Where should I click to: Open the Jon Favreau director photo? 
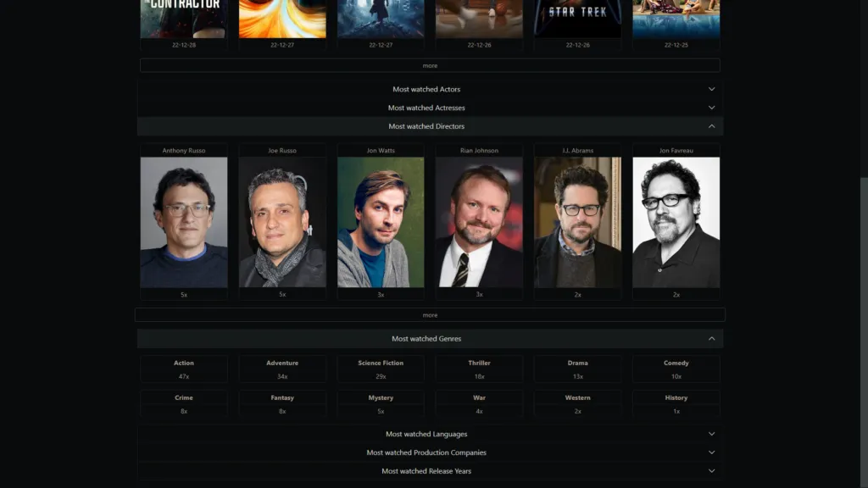[x=676, y=222]
